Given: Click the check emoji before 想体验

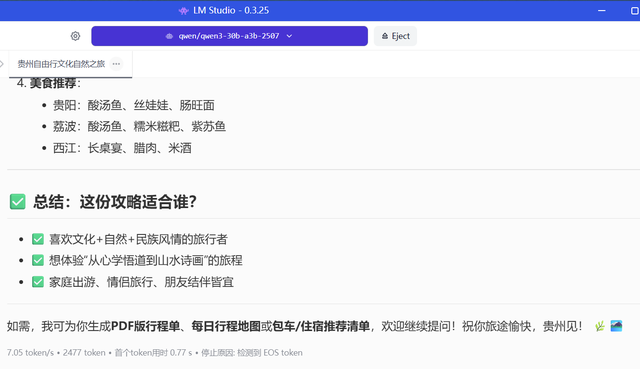Looking at the screenshot, I should coord(38,260).
